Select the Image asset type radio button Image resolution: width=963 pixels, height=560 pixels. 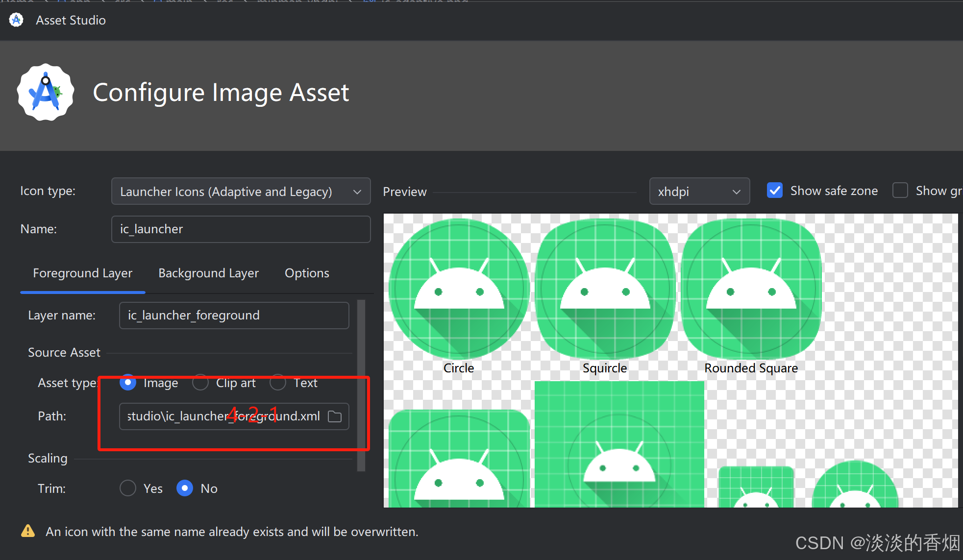[128, 383]
